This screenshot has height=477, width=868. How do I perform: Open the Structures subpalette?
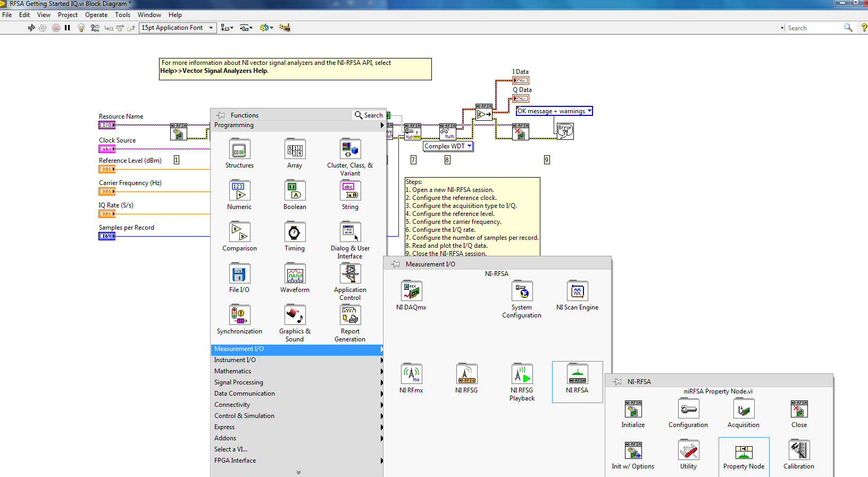[x=239, y=154]
